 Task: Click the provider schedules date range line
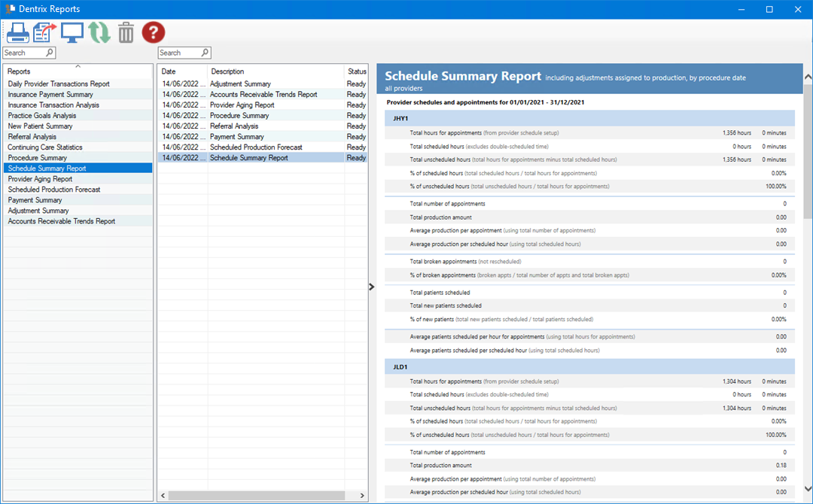coord(486,102)
